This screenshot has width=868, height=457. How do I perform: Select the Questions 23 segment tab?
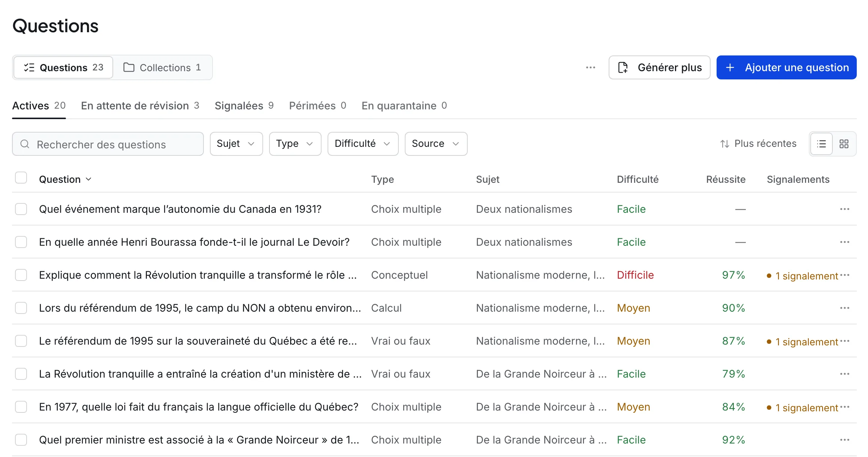point(63,67)
